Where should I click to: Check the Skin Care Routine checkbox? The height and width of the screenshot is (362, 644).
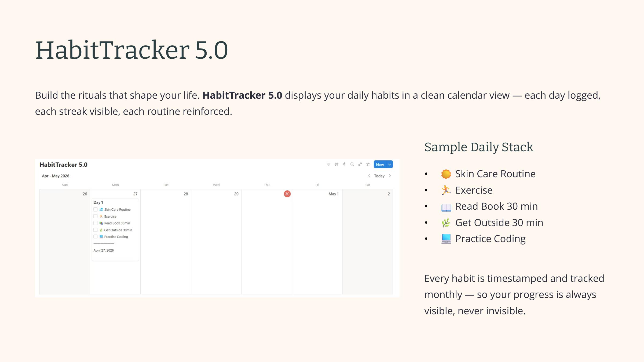[x=96, y=209]
